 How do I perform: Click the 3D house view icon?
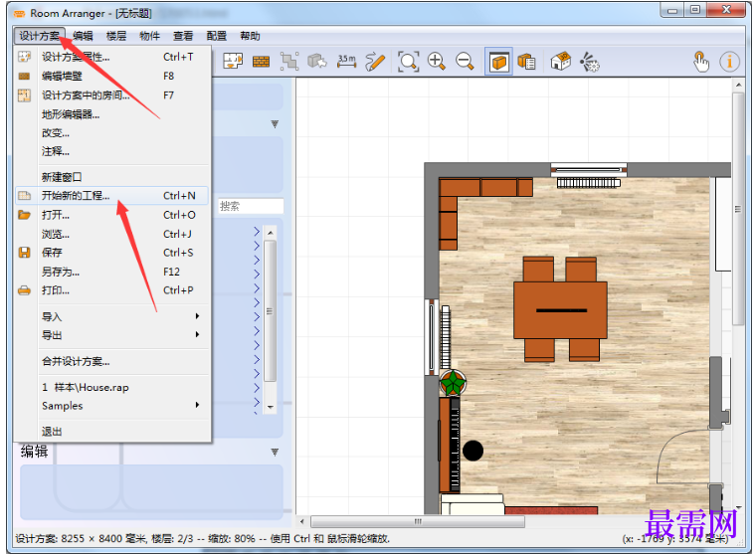560,62
